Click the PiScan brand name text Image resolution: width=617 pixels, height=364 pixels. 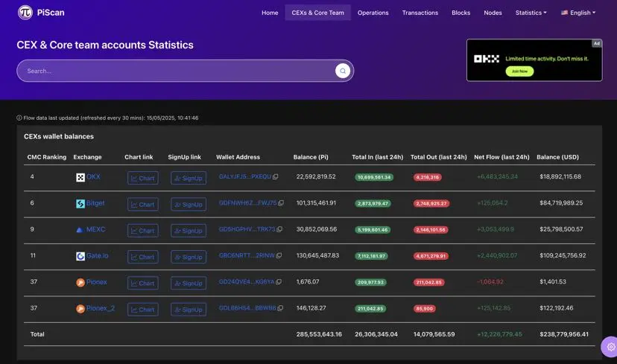tap(51, 13)
